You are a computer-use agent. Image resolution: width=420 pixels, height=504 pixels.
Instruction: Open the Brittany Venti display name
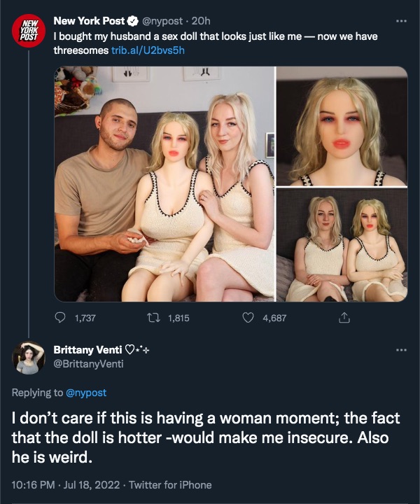87,349
